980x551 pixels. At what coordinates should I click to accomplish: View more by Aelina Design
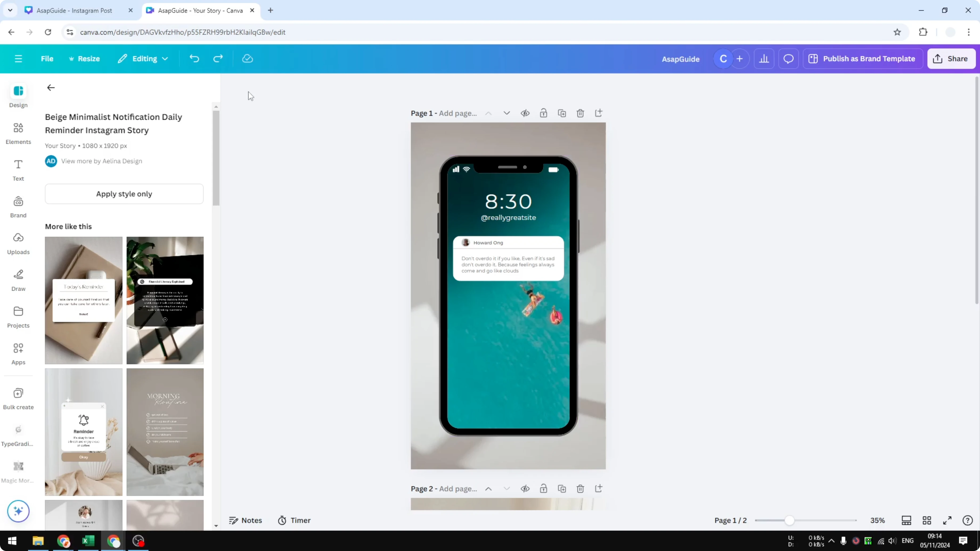[x=101, y=161]
